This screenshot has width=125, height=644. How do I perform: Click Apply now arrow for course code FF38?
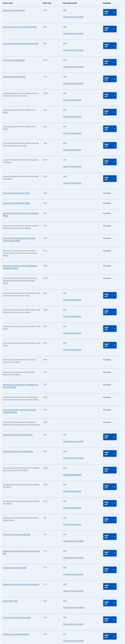point(114,178)
